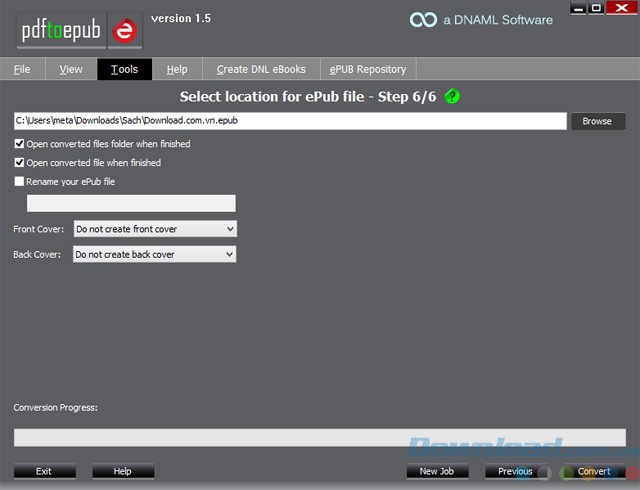Uncheck Open converted files folder when finished
The width and height of the screenshot is (640, 490).
coord(20,144)
